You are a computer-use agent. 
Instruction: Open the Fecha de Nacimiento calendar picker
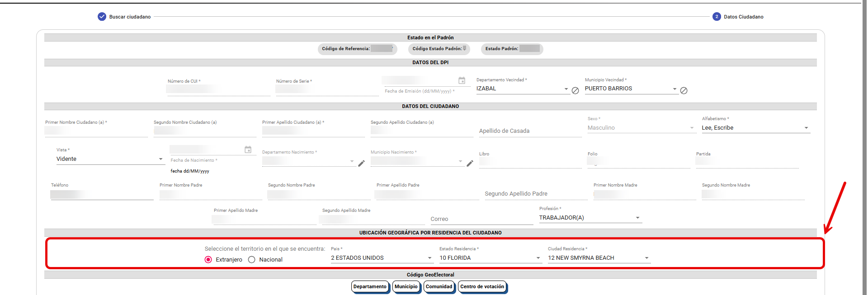(x=248, y=150)
